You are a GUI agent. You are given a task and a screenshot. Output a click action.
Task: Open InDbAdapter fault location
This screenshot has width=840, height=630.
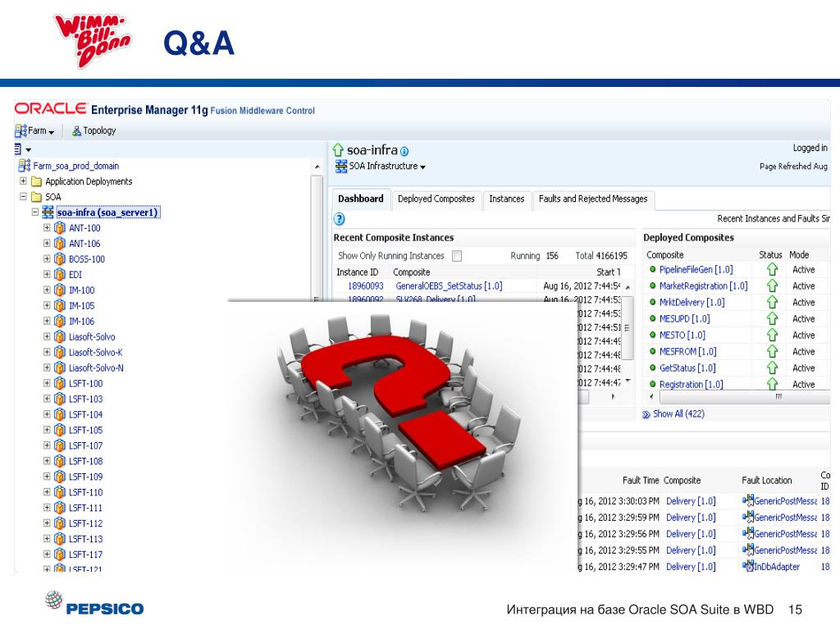coord(776,567)
